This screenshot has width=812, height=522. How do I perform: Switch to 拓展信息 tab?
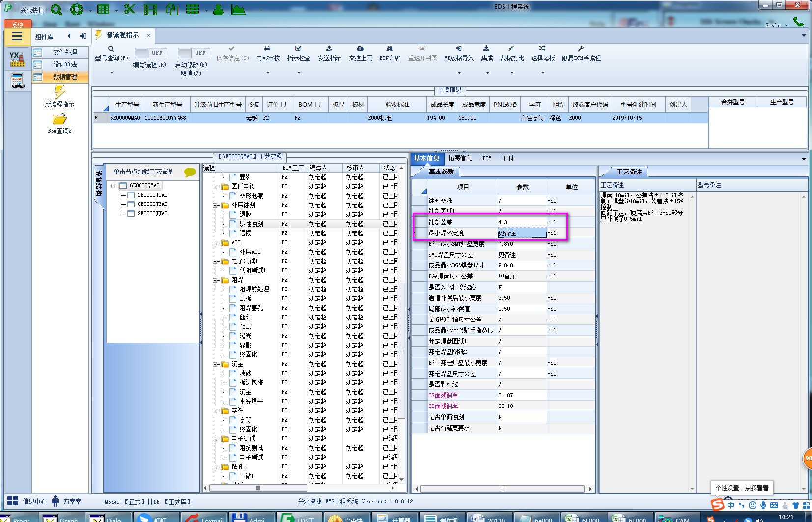click(x=460, y=158)
